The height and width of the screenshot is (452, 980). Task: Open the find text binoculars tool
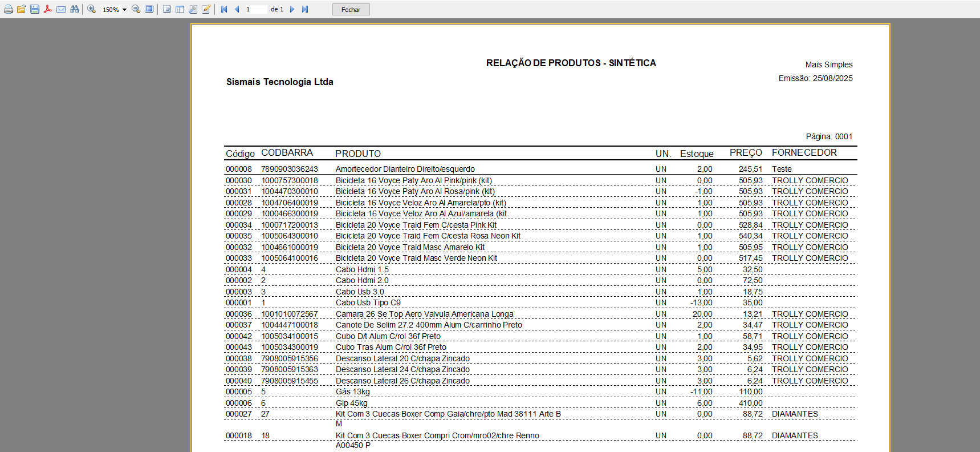74,9
